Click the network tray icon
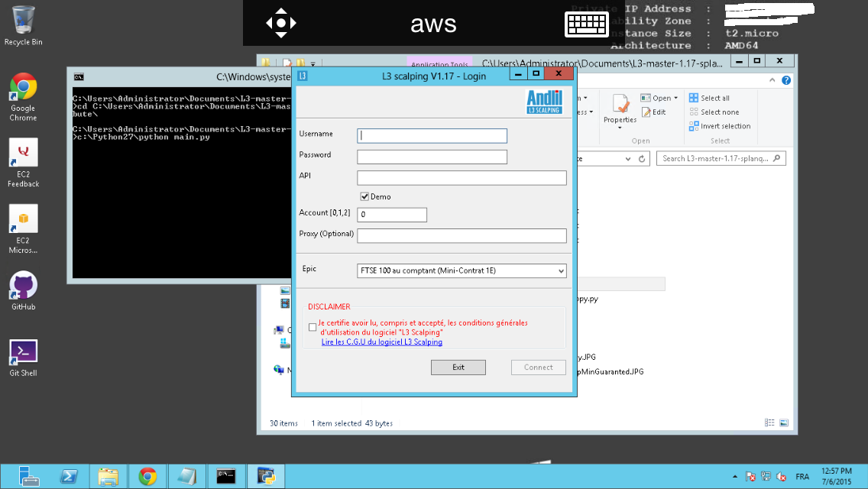Screen dimensions: 868x489 click(x=766, y=476)
